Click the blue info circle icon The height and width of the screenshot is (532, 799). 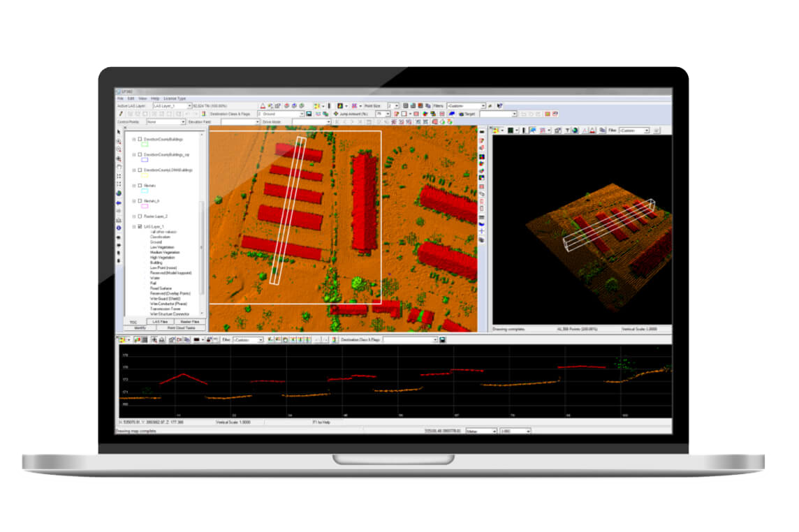pos(119,228)
